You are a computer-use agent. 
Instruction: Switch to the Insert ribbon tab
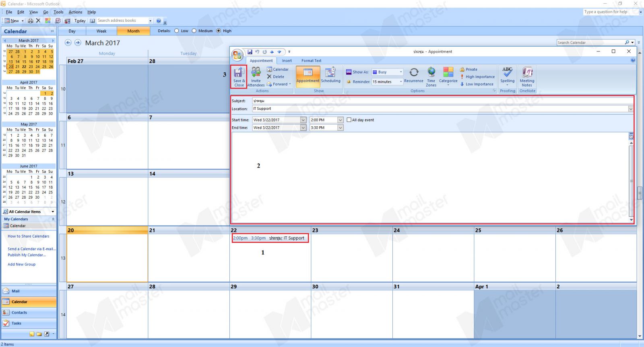click(287, 61)
